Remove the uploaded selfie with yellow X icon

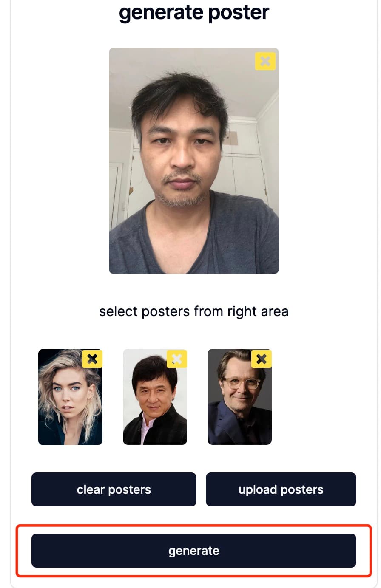pyautogui.click(x=265, y=61)
